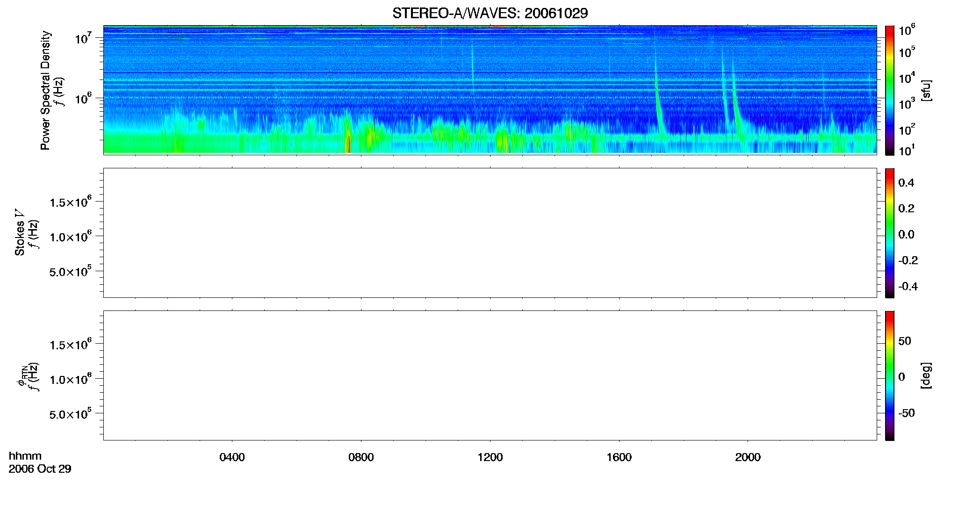Click the bottom [deg] colorbar
Image resolution: width=980 pixels, height=505 pixels.
890,375
